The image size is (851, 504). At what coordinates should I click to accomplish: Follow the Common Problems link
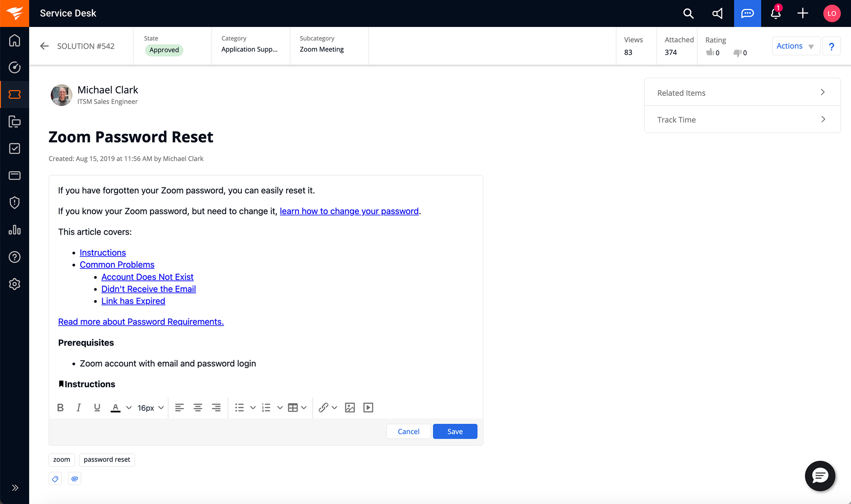coord(117,265)
